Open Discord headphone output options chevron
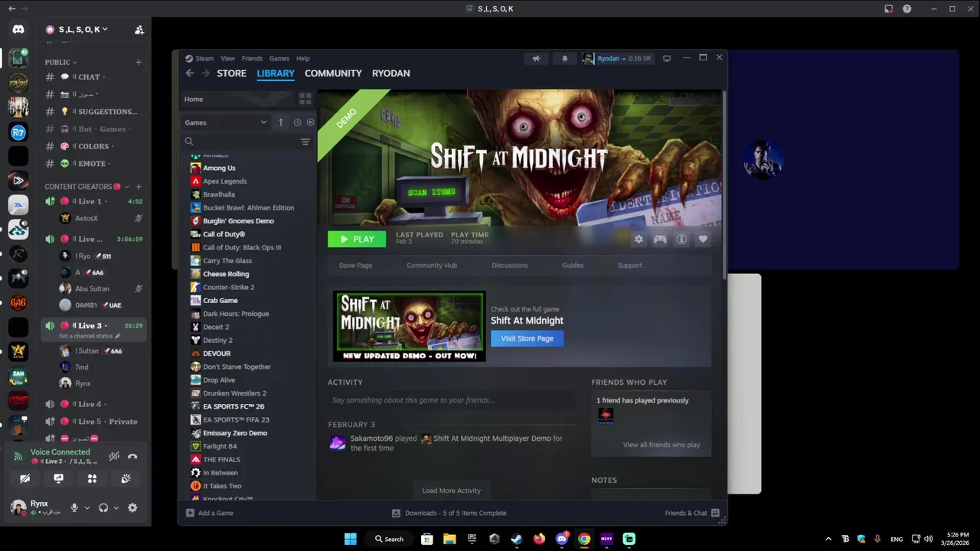Viewport: 980px width, 551px height. tap(116, 507)
